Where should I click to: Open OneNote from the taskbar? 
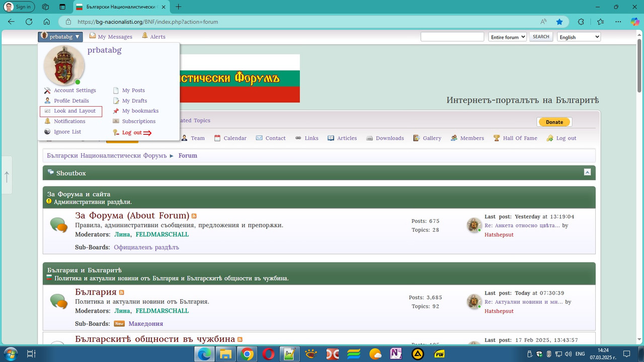click(396, 354)
